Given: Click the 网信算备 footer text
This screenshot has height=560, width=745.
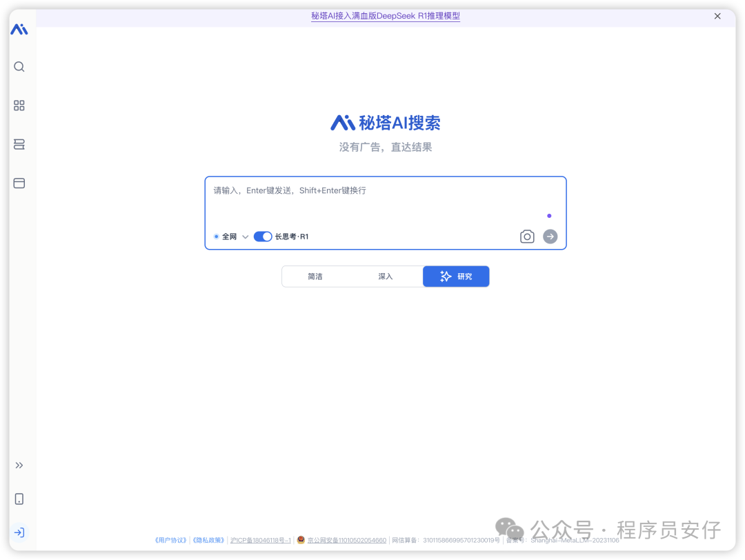Looking at the screenshot, I should click(446, 540).
